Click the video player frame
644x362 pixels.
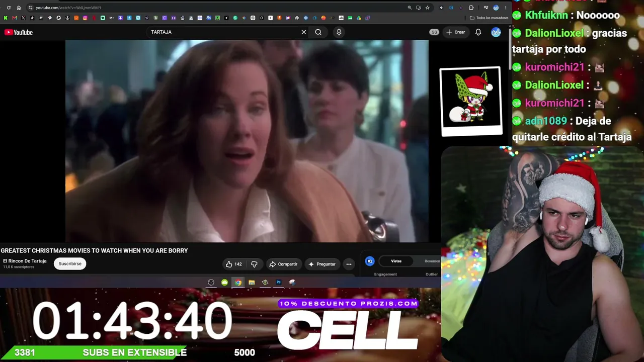pos(247,141)
